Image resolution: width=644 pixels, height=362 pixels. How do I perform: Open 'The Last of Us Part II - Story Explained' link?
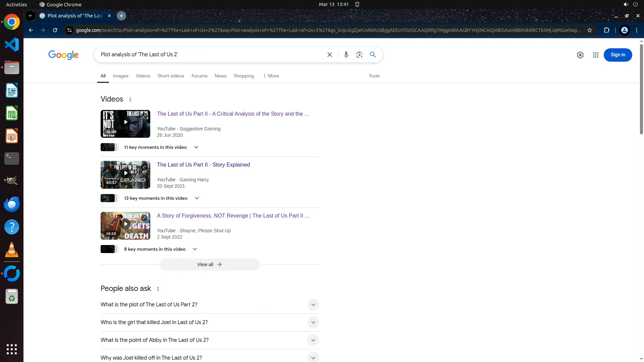point(203,165)
